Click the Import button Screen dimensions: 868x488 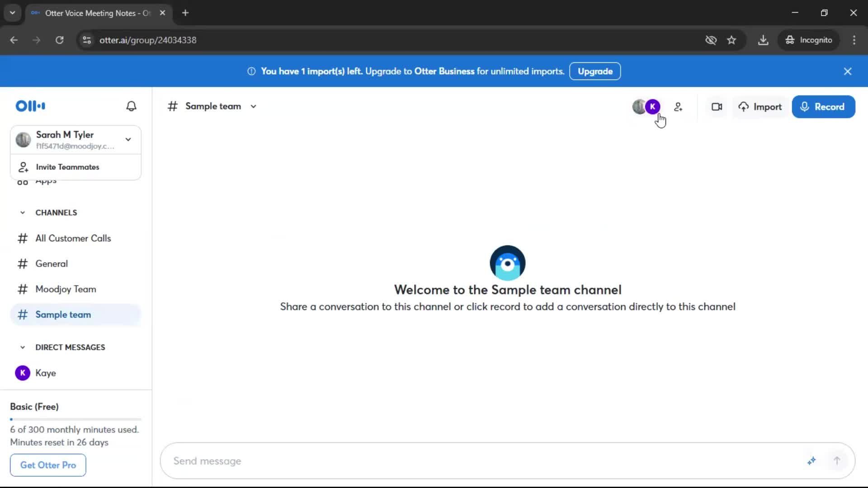(760, 107)
